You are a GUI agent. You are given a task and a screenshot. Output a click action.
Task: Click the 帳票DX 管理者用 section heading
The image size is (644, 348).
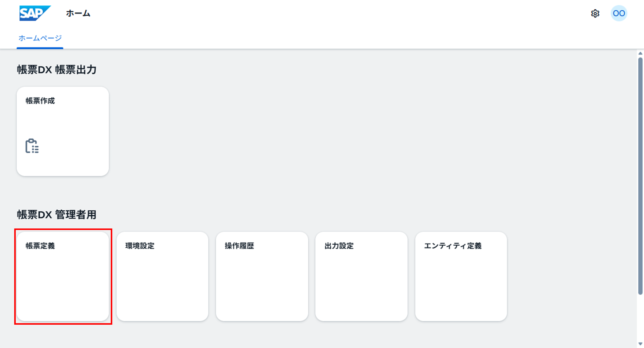[x=57, y=215]
